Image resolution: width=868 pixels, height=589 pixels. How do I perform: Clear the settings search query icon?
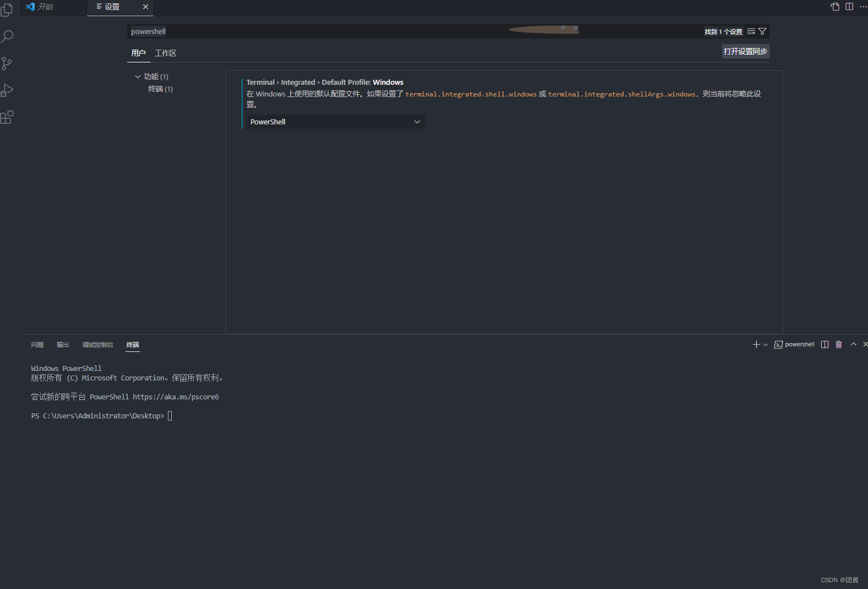[750, 31]
